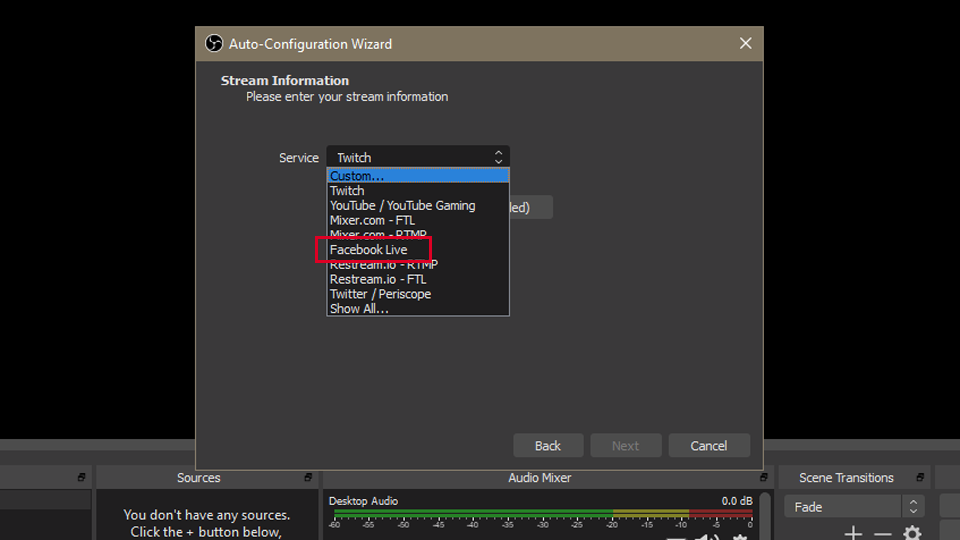Click the Desktop Audio label
960x540 pixels.
363,501
